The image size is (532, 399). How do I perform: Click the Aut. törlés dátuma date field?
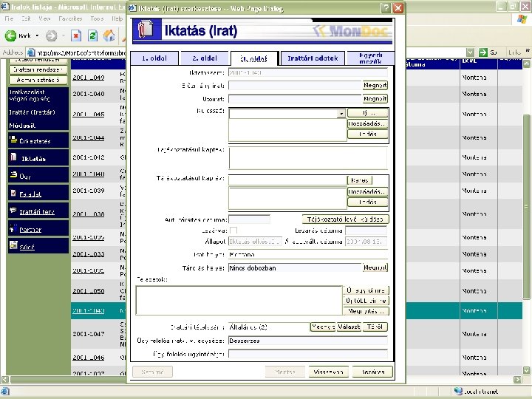click(x=250, y=219)
